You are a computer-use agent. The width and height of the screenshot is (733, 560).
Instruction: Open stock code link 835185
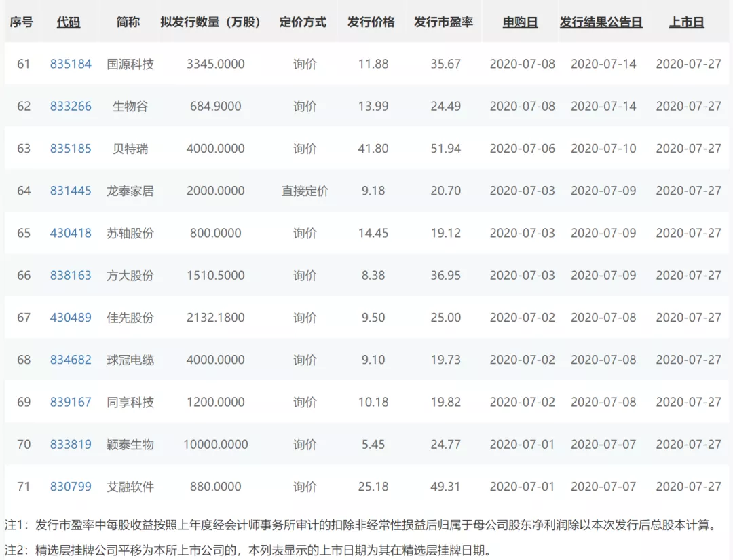71,148
